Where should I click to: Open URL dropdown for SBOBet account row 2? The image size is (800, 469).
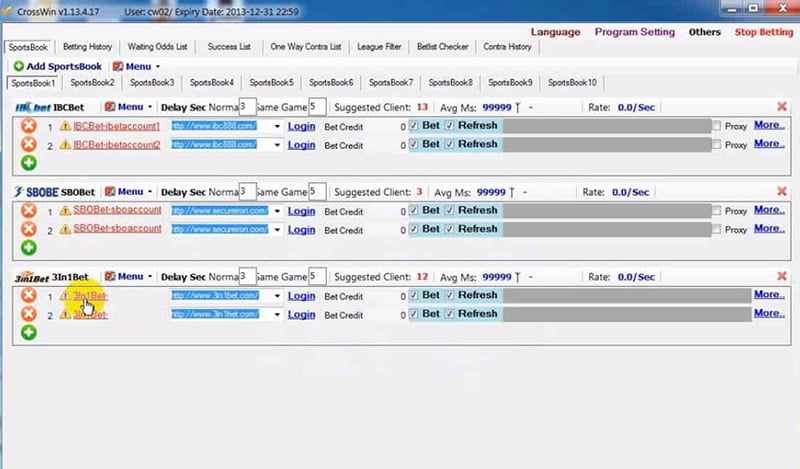click(277, 230)
